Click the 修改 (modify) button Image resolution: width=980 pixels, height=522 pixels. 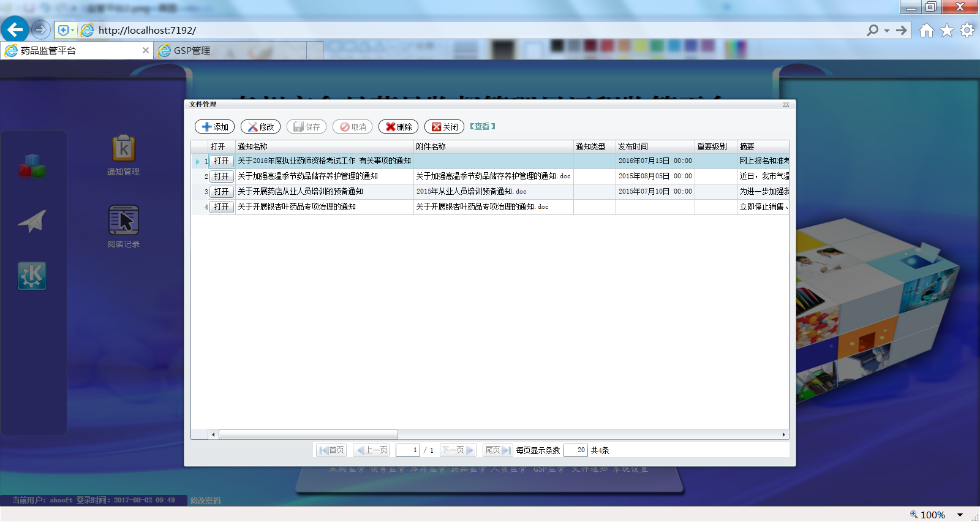[260, 127]
